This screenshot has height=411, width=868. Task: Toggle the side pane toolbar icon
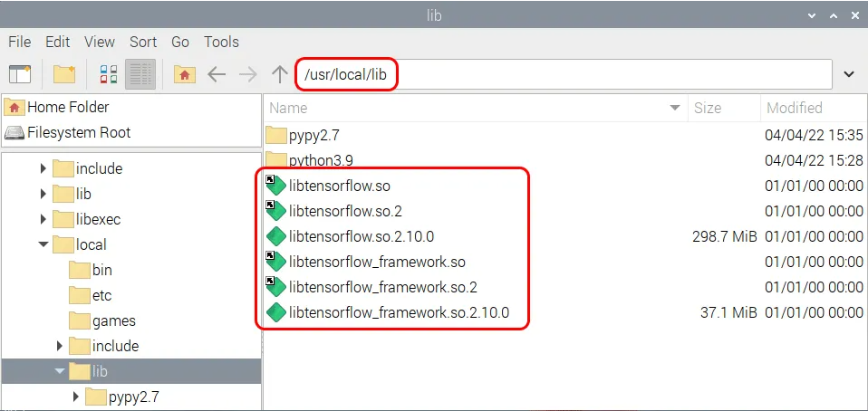tap(21, 74)
